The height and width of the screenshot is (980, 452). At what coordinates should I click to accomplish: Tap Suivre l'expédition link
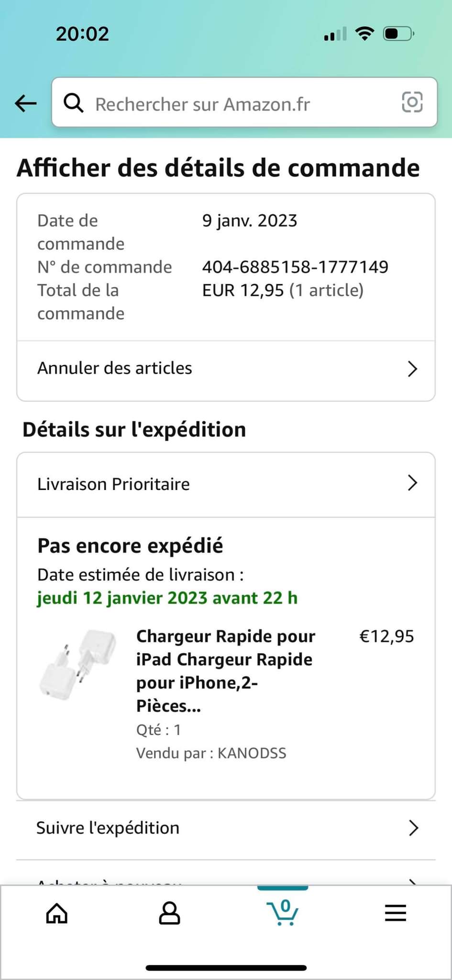tap(108, 828)
